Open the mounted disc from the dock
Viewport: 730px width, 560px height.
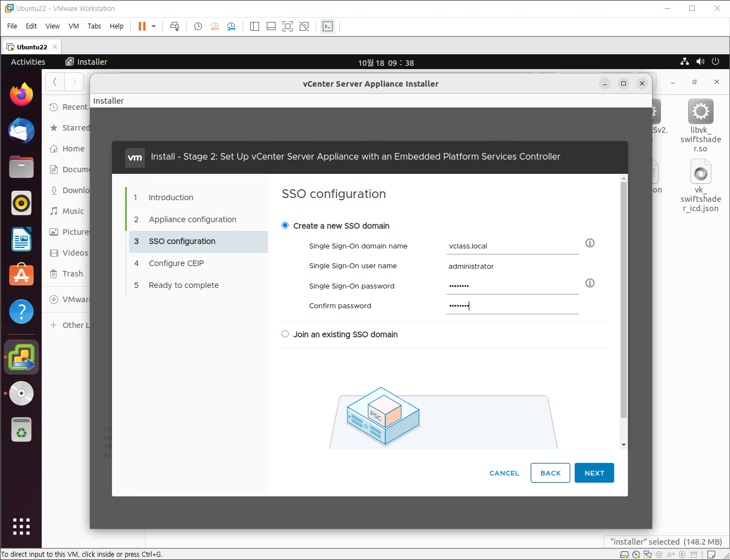21,393
